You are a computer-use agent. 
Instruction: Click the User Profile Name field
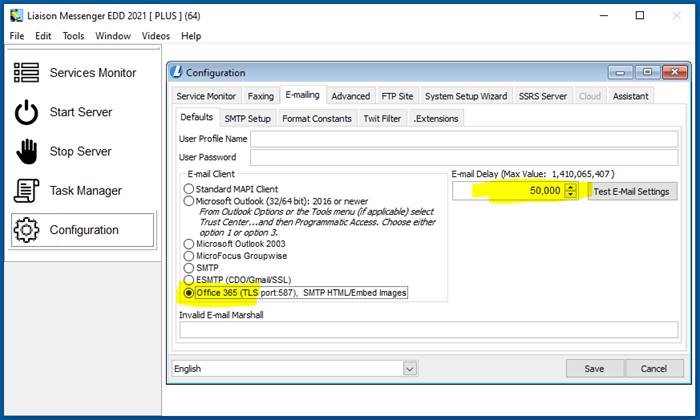tap(464, 139)
